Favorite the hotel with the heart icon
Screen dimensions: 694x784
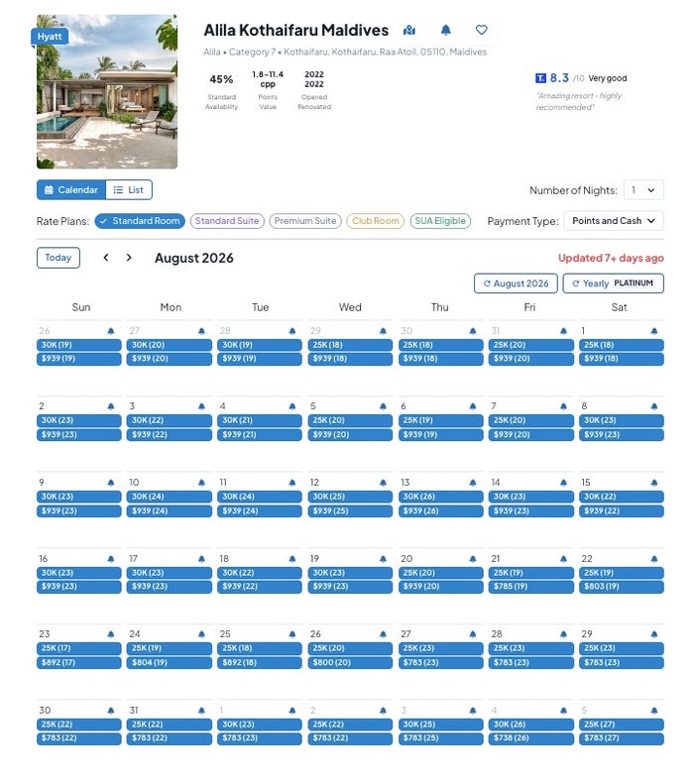(481, 30)
